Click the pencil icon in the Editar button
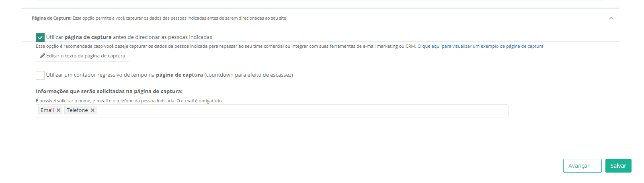This screenshot has width=644, height=183. click(43, 56)
